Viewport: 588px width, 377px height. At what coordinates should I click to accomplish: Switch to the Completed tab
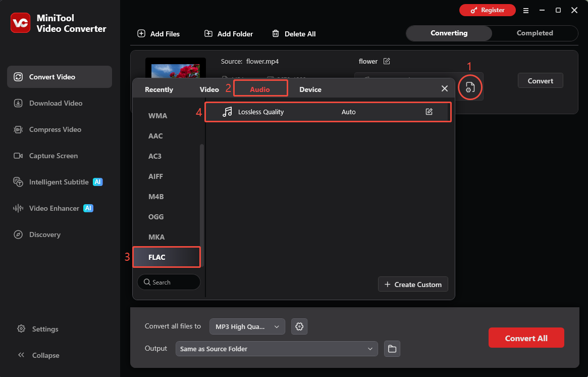534,33
